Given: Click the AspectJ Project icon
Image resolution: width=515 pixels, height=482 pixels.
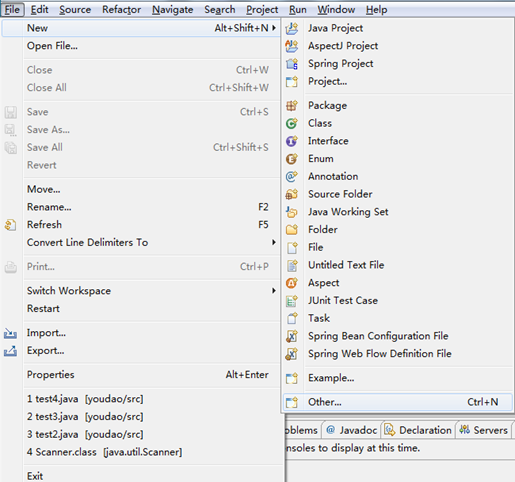Looking at the screenshot, I should (292, 46).
